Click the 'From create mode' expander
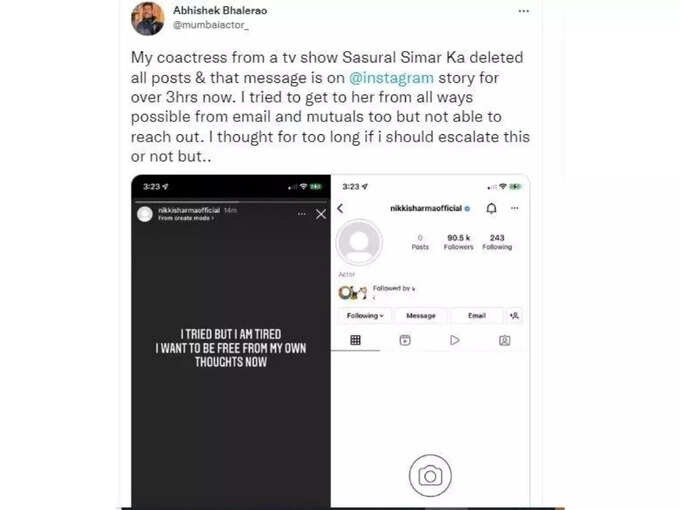The width and height of the screenshot is (680, 510). tap(186, 218)
